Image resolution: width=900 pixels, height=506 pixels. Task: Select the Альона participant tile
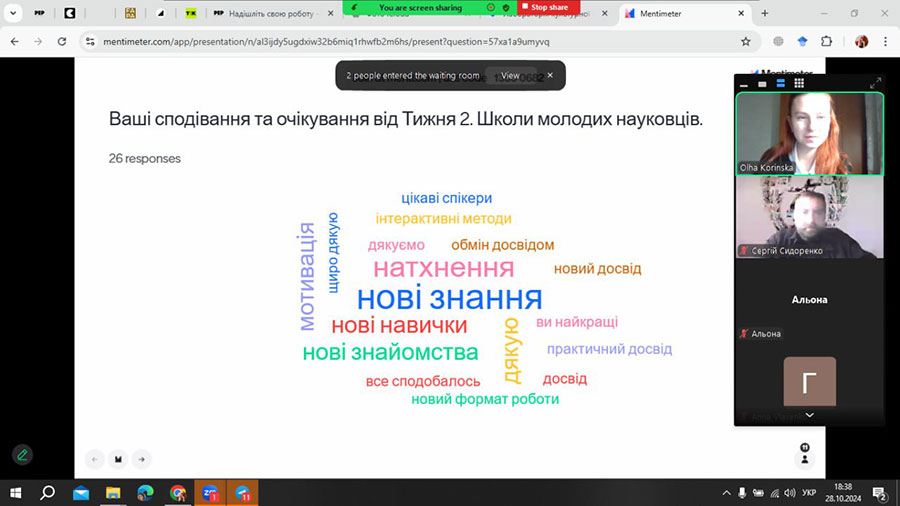pyautogui.click(x=810, y=300)
